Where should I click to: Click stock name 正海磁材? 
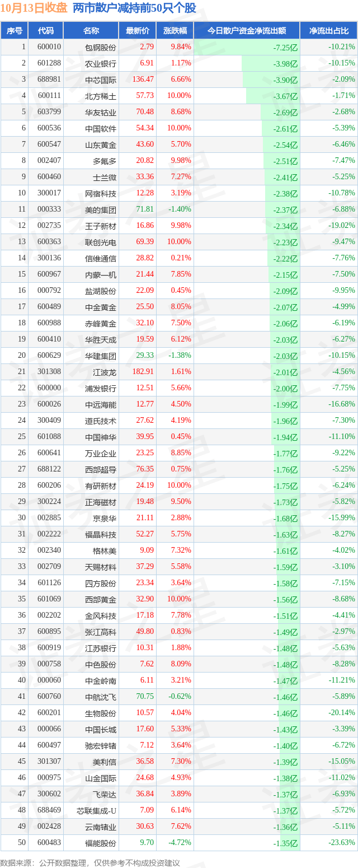(x=101, y=502)
